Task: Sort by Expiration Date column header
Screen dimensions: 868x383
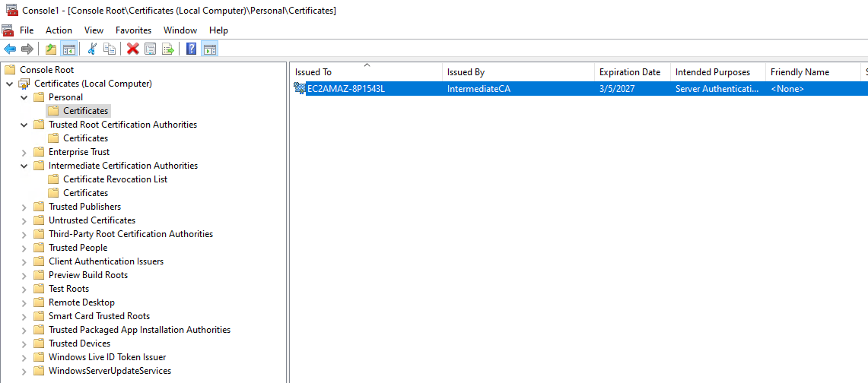Action: click(x=629, y=72)
